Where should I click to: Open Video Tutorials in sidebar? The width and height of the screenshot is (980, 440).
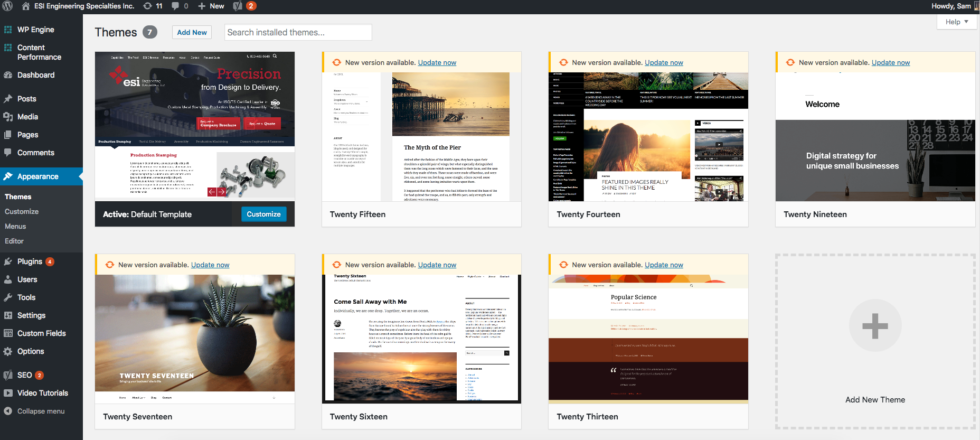coord(41,393)
